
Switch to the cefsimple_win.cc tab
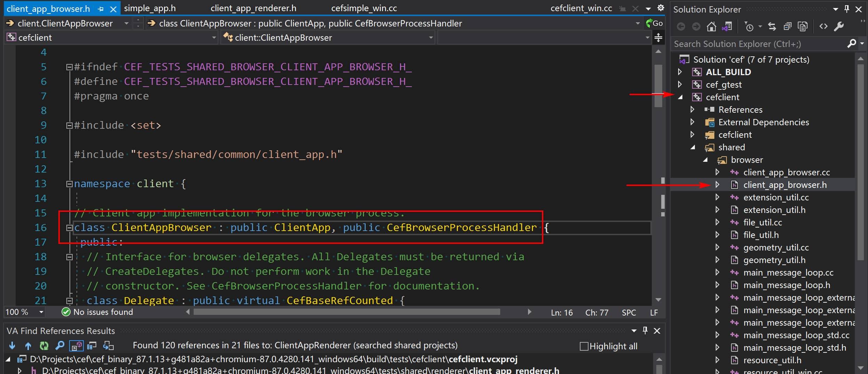point(364,8)
